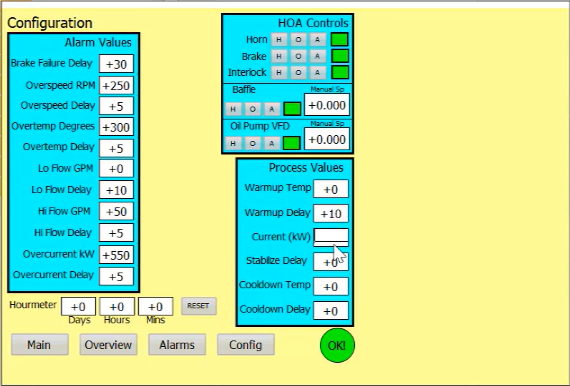
Task: Set Horn control to Off (O)
Action: click(298, 40)
